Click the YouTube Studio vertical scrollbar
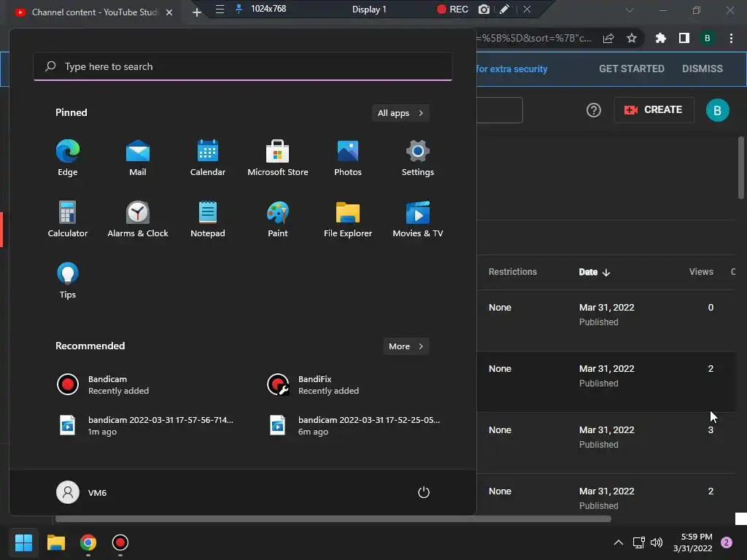Screen dimensions: 747x560 (x=741, y=167)
